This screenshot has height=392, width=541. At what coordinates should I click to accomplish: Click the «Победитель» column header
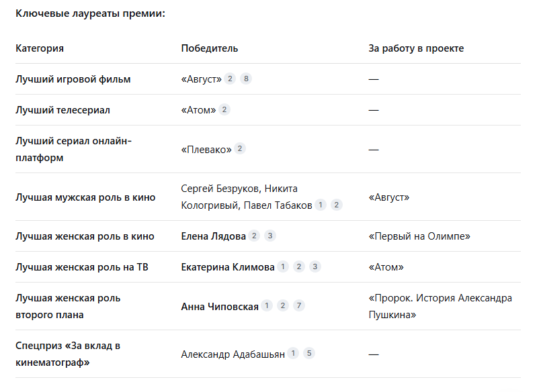click(209, 48)
